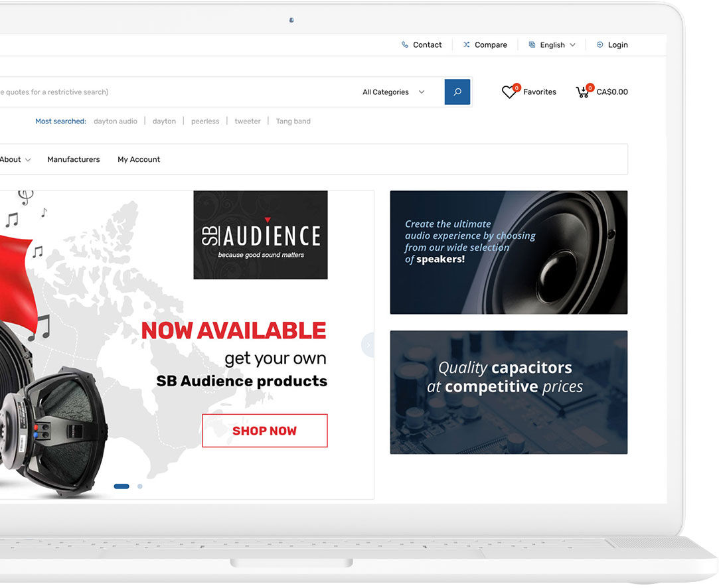Open the Manufacturers menu item
719x588 pixels.
click(x=74, y=159)
